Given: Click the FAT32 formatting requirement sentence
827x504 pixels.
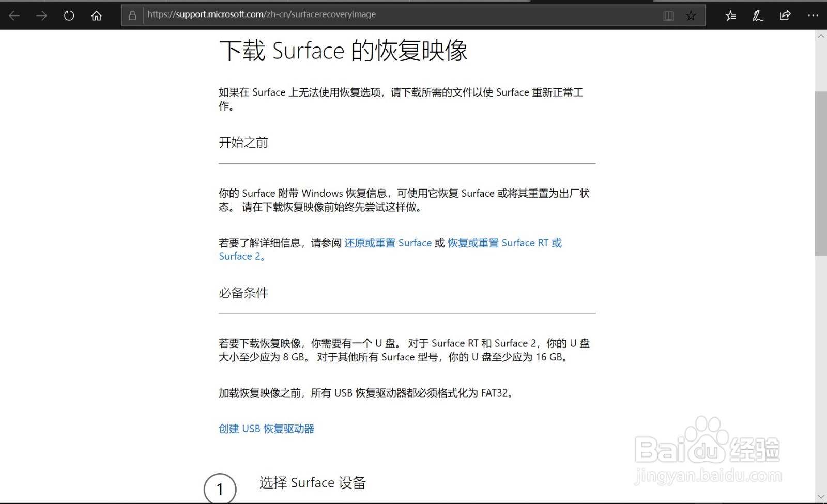Looking at the screenshot, I should (367, 393).
